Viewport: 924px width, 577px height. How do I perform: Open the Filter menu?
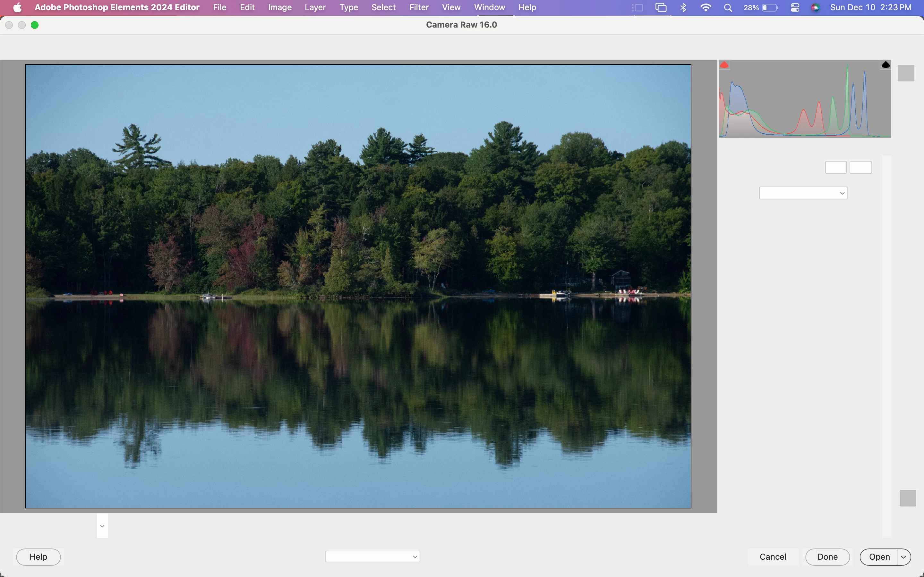click(419, 8)
